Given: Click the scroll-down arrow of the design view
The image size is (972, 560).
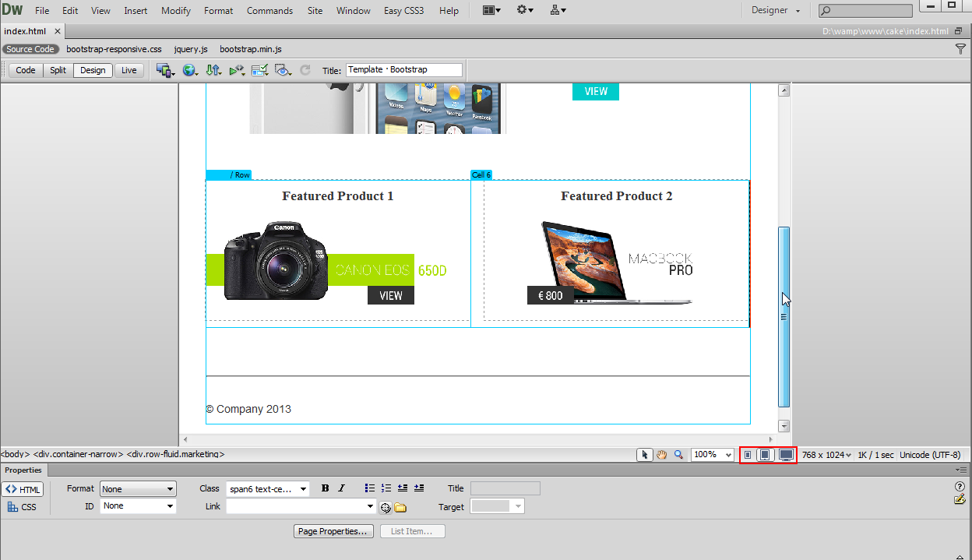Looking at the screenshot, I should [x=784, y=426].
